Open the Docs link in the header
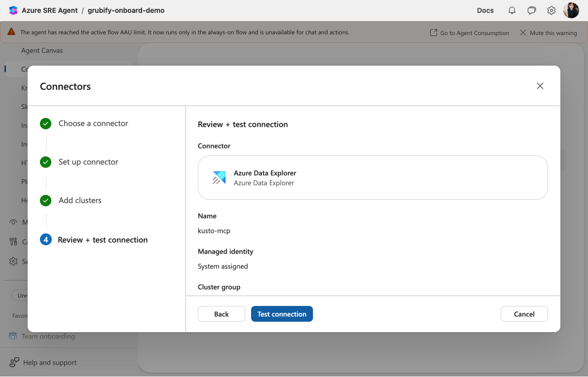 485,10
